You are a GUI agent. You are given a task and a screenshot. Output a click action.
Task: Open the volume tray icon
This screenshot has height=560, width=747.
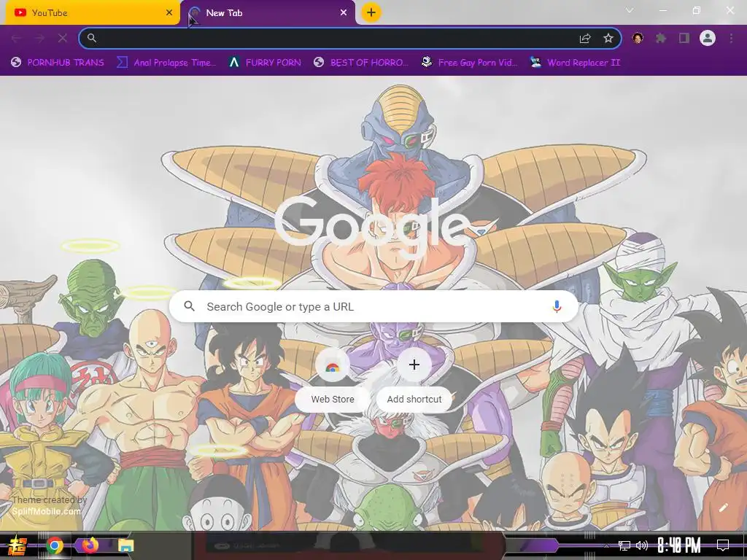[642, 545]
